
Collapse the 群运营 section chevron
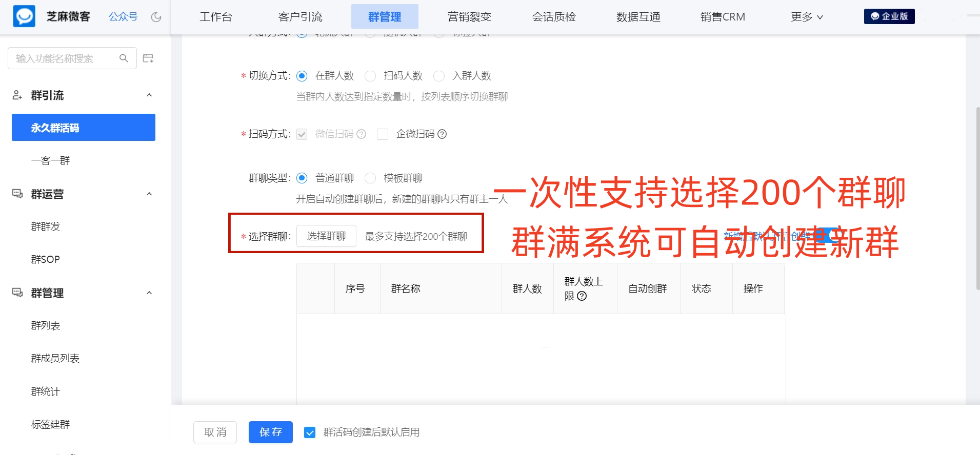[x=149, y=194]
